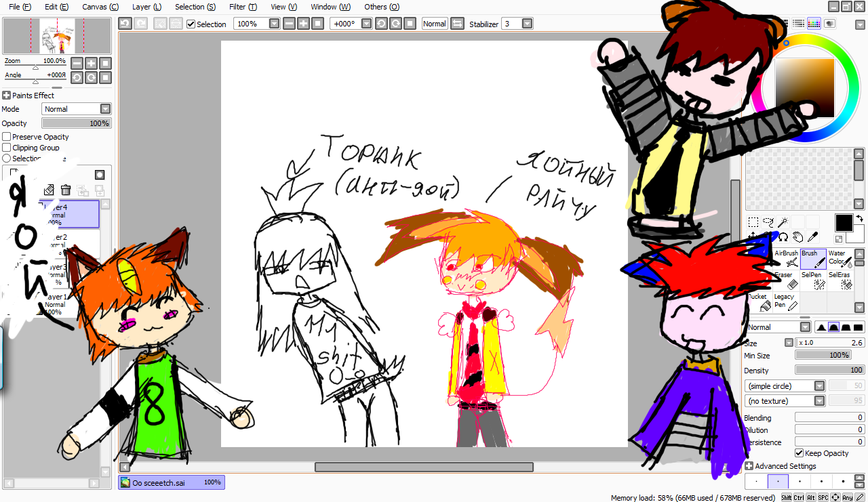Zoom in with toolbar plus button
Screen dimensions: 868x502
pos(303,23)
